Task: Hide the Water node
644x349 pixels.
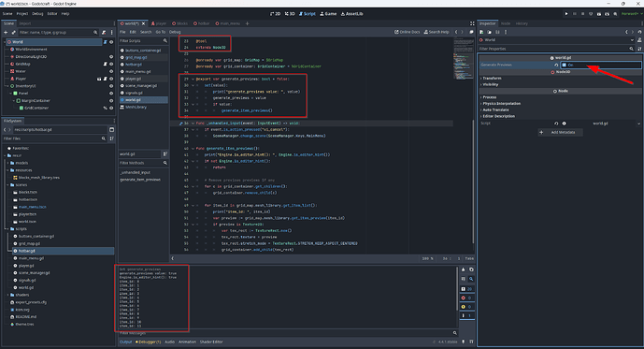Action: tap(111, 71)
